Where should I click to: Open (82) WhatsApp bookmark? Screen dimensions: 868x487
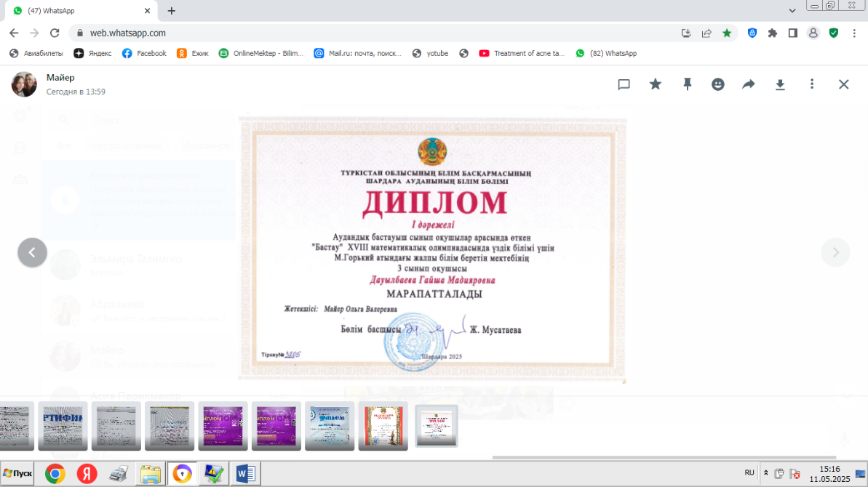(606, 53)
